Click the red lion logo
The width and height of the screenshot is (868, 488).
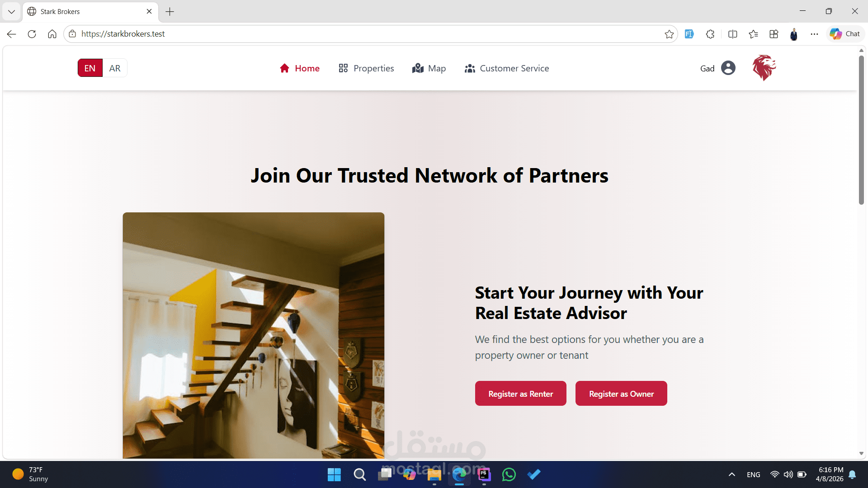coord(764,68)
